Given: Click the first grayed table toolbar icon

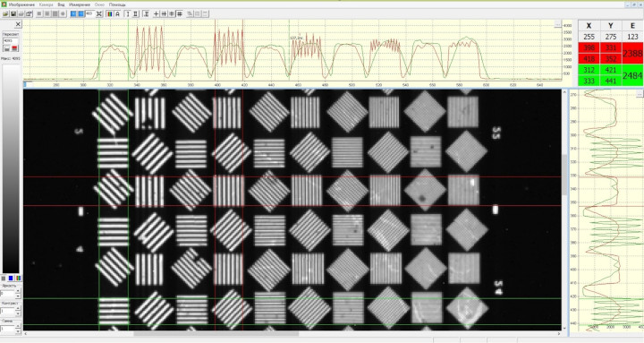Looking at the screenshot, I should [190, 14].
